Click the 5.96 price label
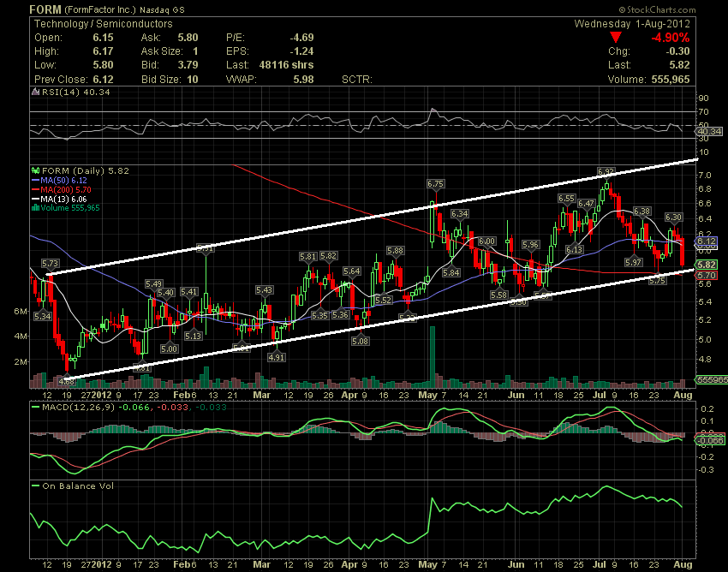728x572 pixels. (530, 244)
